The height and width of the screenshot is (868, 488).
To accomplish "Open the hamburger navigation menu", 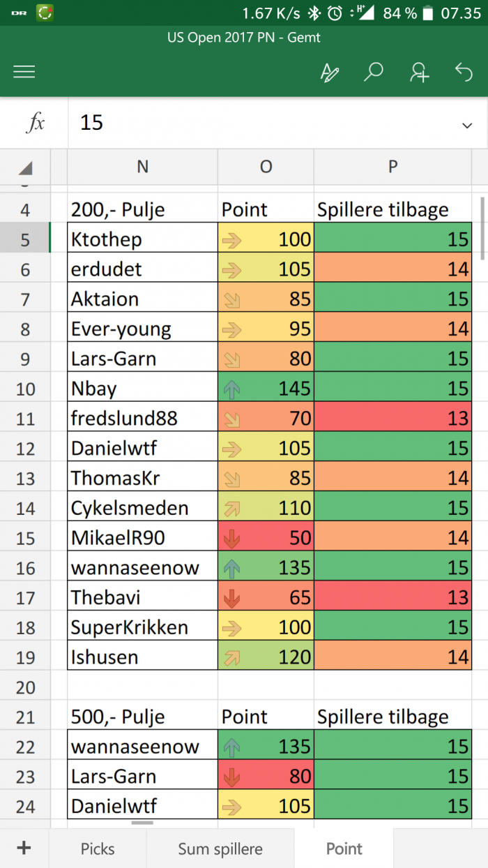I will click(24, 72).
